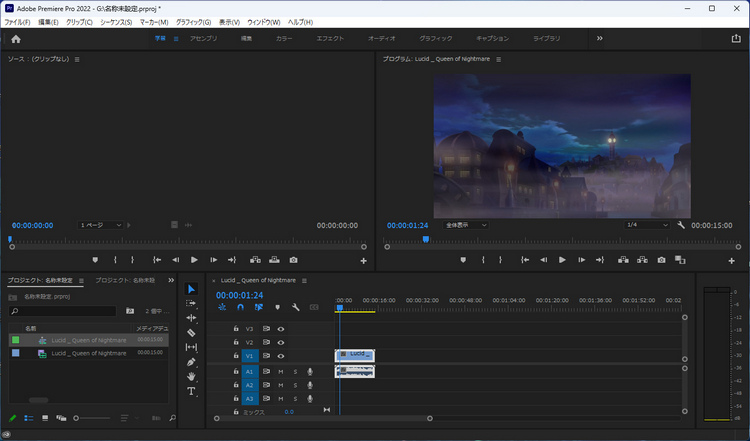Click Extract button in Program monitor
The width and height of the screenshot is (750, 441).
(642, 260)
